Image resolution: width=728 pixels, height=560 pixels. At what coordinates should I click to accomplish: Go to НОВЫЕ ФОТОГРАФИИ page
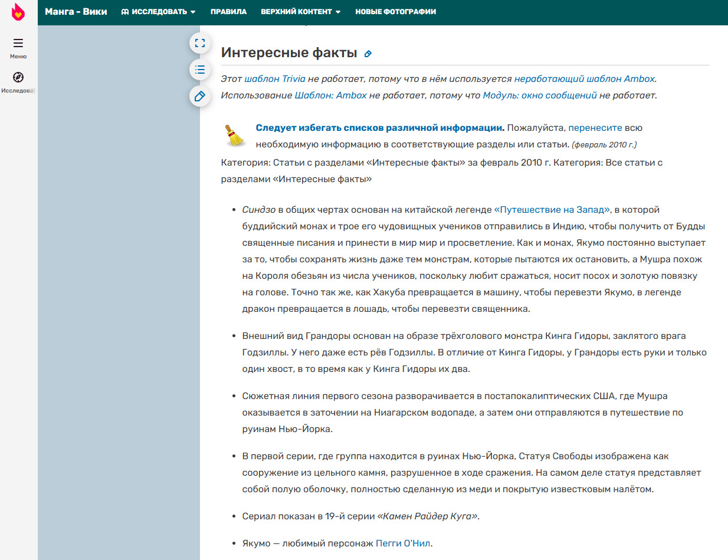pyautogui.click(x=395, y=12)
